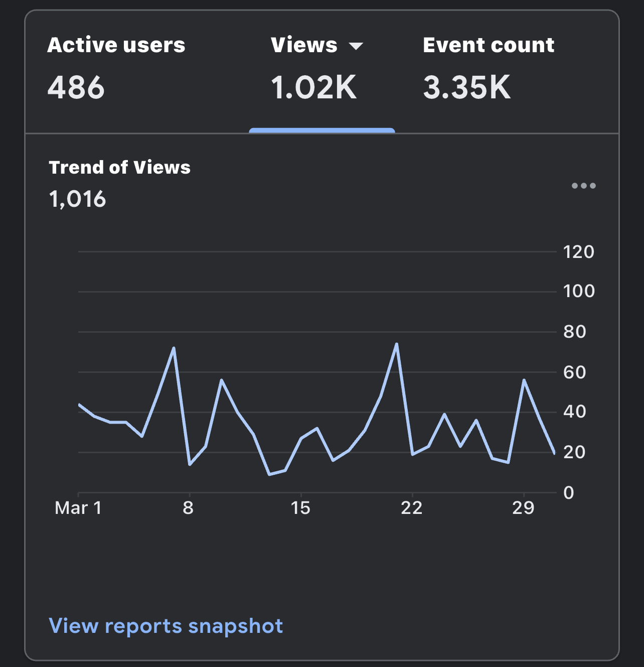Click the highest chart peak near 22

[x=396, y=344]
